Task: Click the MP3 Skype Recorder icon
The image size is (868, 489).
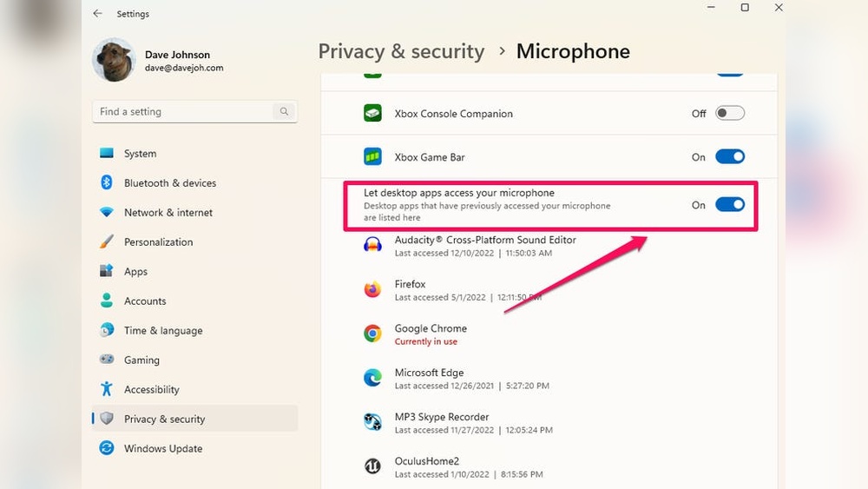Action: coord(372,422)
